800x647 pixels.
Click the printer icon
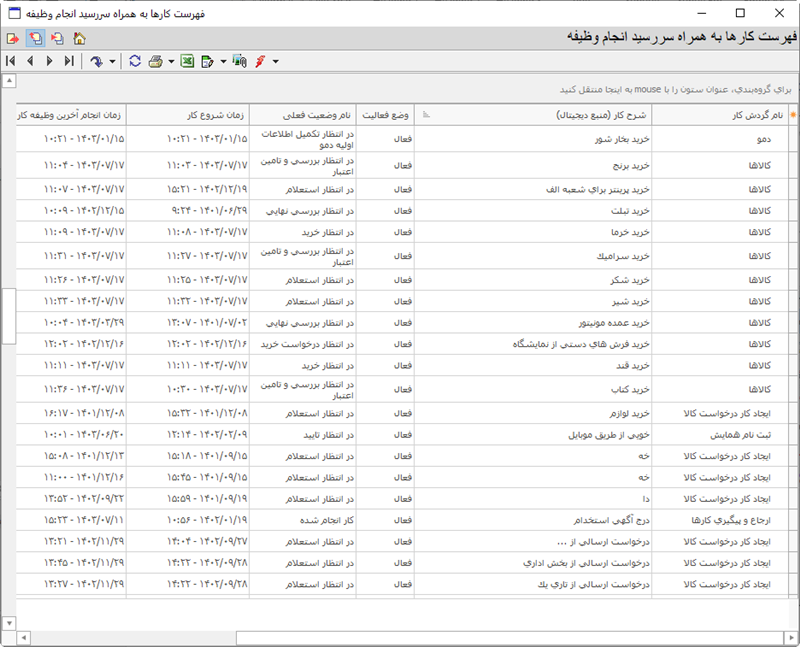coord(156,62)
